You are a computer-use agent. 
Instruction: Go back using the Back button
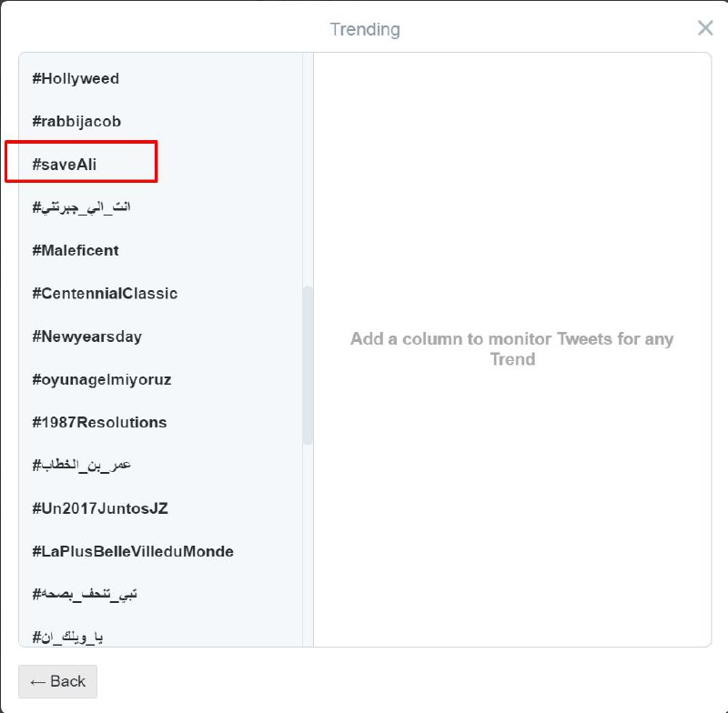[57, 681]
